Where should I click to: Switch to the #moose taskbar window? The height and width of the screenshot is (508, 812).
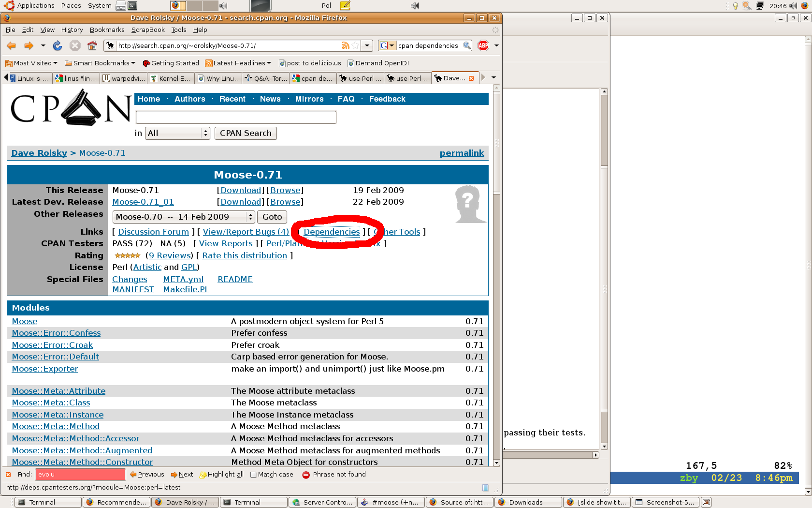coord(391,502)
